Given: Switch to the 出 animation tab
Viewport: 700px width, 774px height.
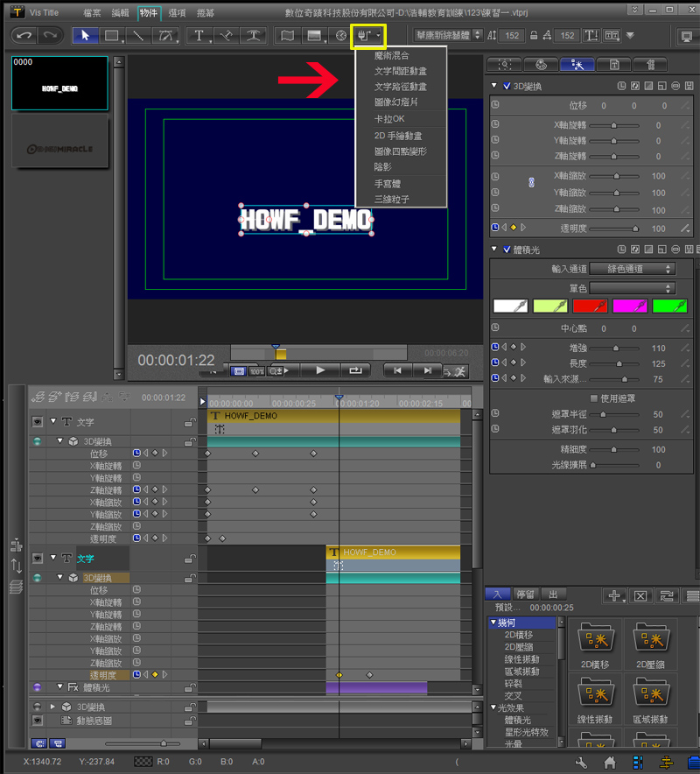Looking at the screenshot, I should [553, 595].
